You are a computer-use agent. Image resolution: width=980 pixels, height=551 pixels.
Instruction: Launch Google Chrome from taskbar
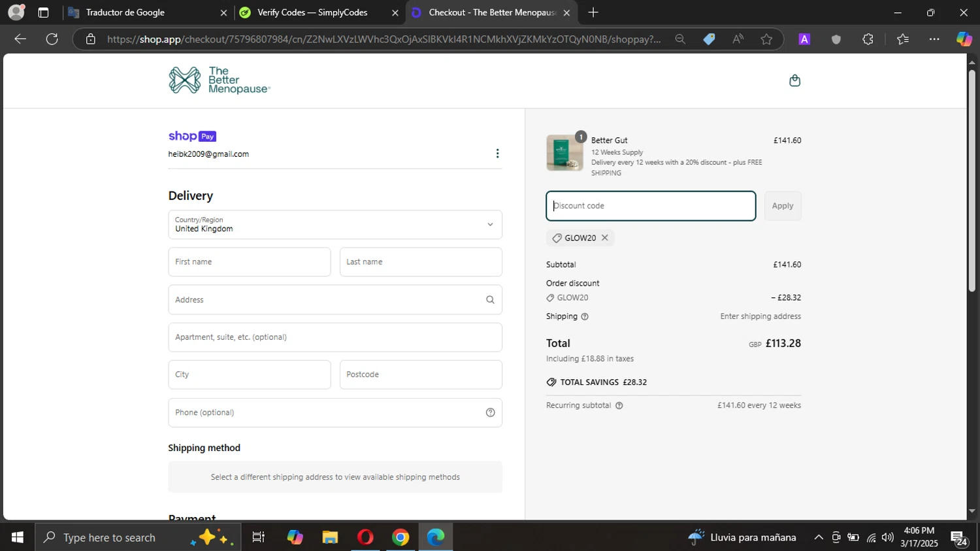tap(400, 537)
